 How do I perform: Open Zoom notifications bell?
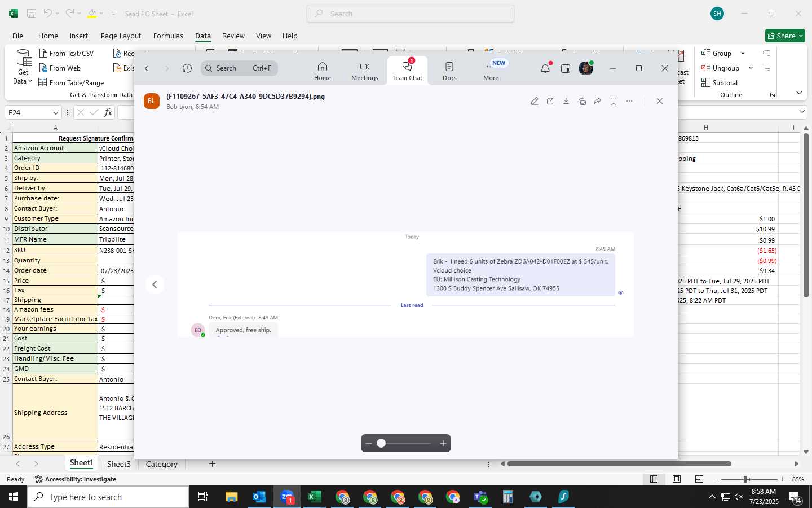545,68
